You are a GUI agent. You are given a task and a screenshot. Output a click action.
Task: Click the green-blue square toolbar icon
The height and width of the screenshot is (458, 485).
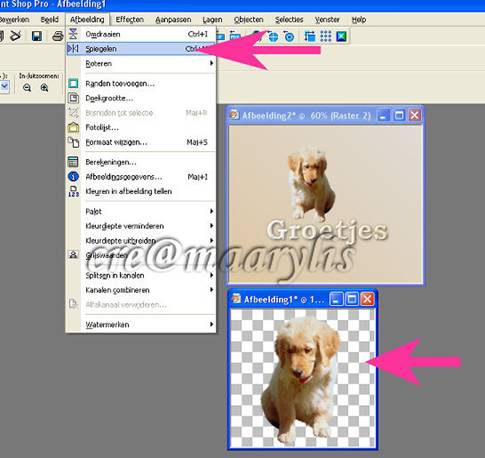tap(341, 36)
